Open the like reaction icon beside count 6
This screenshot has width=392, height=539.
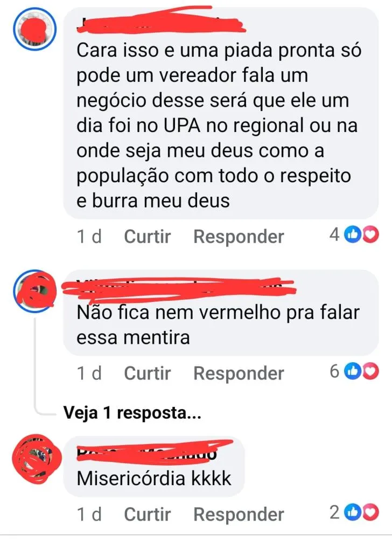pyautogui.click(x=352, y=371)
